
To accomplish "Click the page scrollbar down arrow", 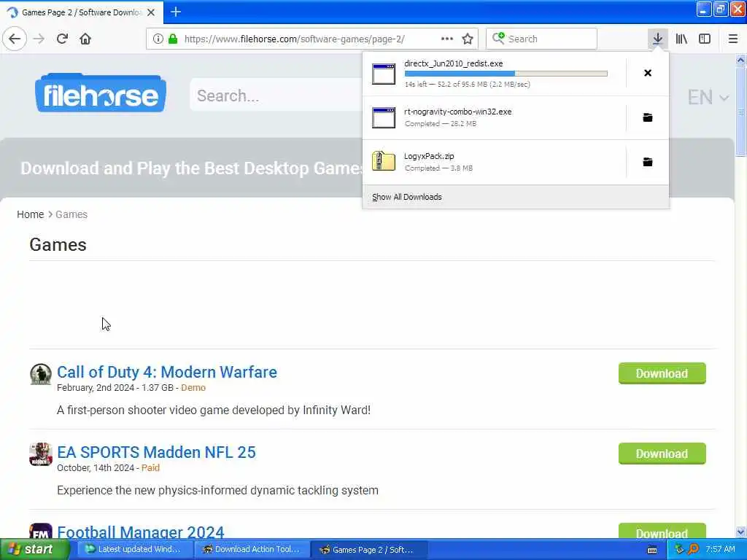I will click(741, 532).
